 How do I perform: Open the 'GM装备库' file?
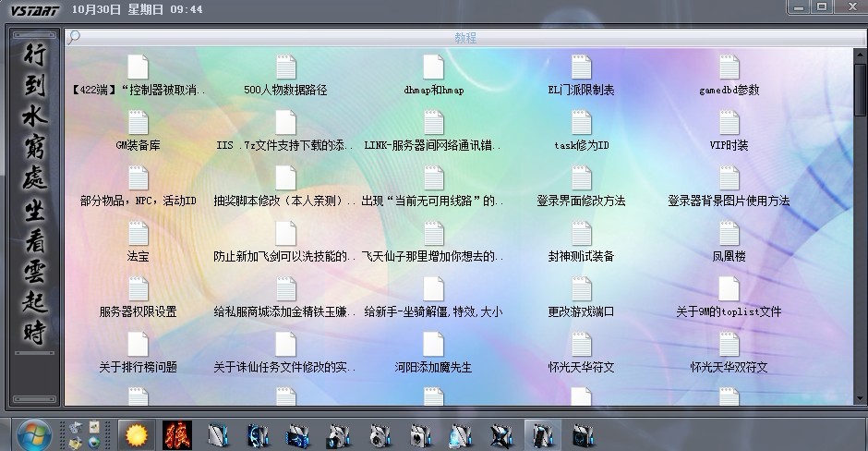click(138, 123)
